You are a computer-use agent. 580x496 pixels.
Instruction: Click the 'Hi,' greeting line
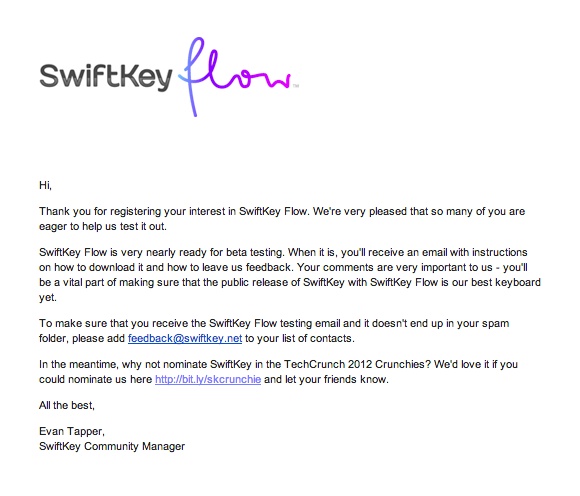(x=45, y=185)
